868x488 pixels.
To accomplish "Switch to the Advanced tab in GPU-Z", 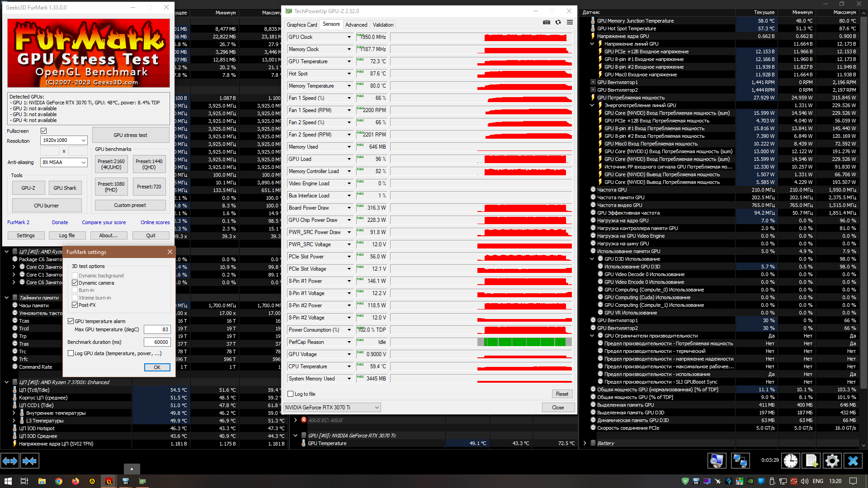I will [356, 25].
